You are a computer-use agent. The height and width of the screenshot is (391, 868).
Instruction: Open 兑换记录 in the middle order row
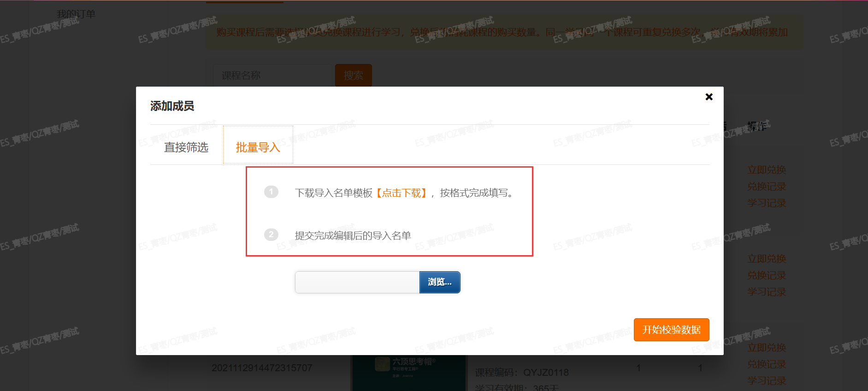(x=767, y=275)
